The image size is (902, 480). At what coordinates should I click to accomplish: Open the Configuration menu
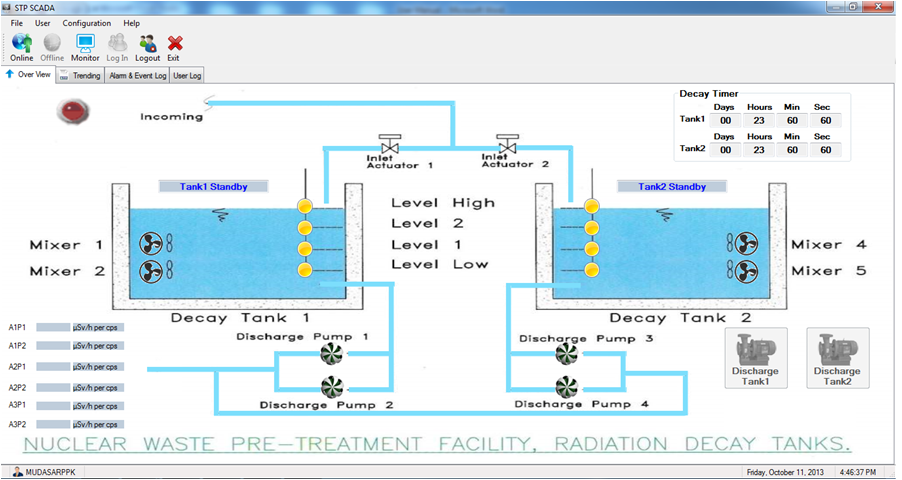point(87,23)
